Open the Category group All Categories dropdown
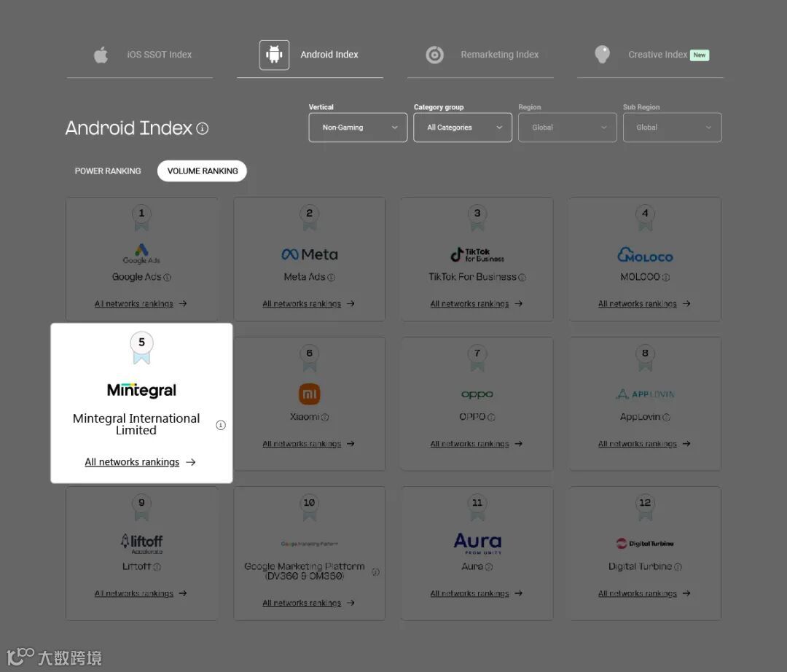 click(x=463, y=128)
